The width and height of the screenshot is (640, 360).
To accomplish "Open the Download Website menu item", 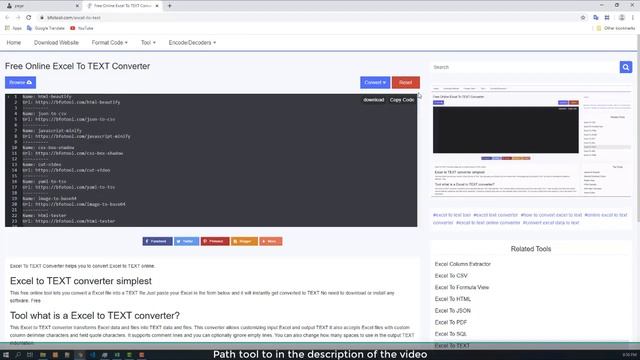I will (56, 42).
